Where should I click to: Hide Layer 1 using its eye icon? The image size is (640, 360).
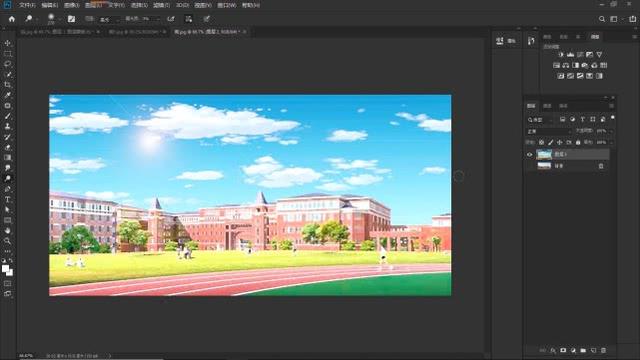(x=529, y=155)
